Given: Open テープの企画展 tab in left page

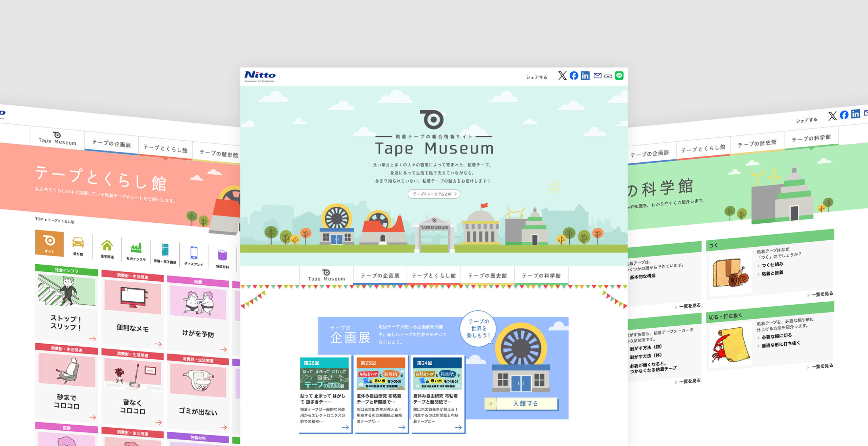Looking at the screenshot, I should 111,144.
